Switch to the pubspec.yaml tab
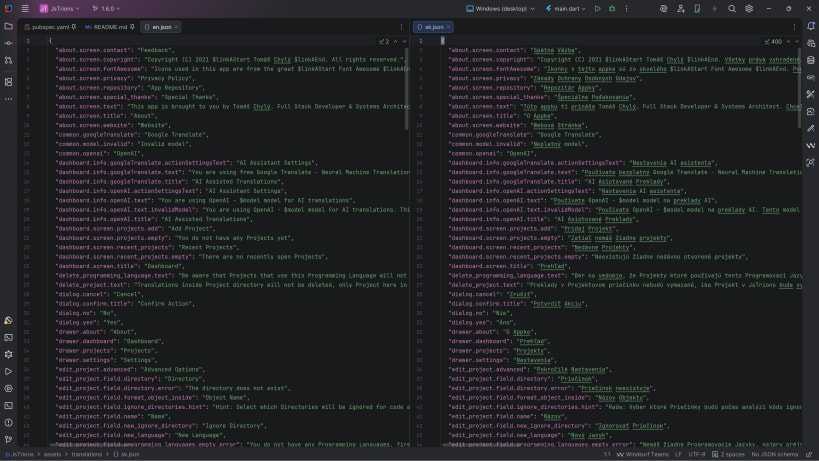This screenshot has height=461, width=819. (50, 27)
